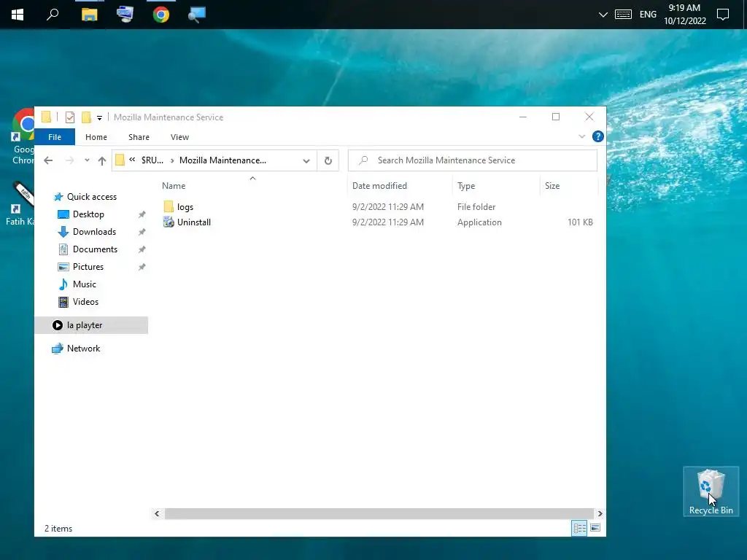Viewport: 747px width, 560px height.
Task: Open the recent locations dropdown
Action: coord(87,160)
